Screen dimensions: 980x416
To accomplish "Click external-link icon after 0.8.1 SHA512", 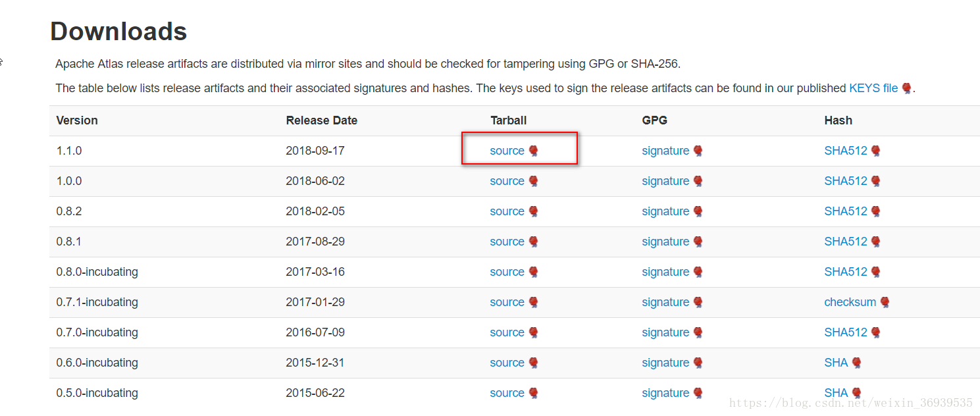I will (x=875, y=242).
